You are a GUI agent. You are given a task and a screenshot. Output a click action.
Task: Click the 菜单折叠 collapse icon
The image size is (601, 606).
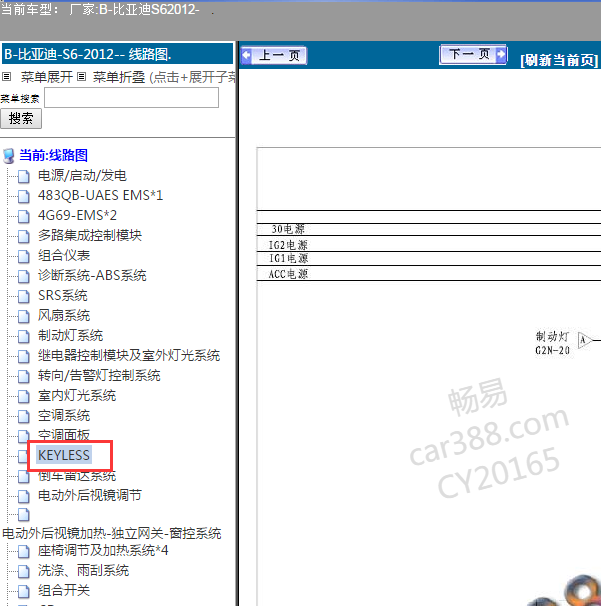pyautogui.click(x=81, y=77)
